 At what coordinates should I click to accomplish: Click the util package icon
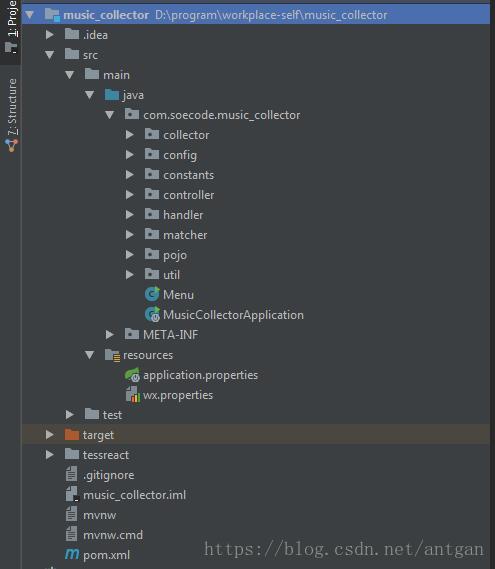click(152, 274)
